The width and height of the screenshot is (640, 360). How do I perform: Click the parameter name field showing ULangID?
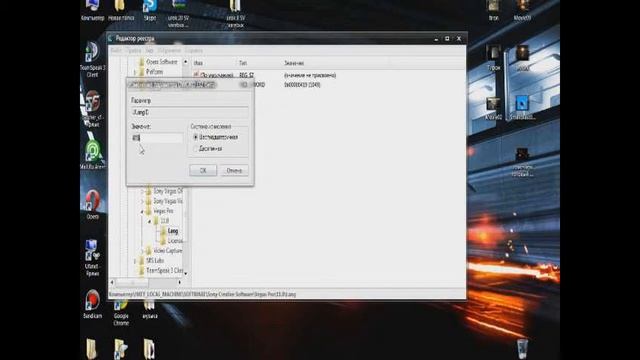point(189,112)
